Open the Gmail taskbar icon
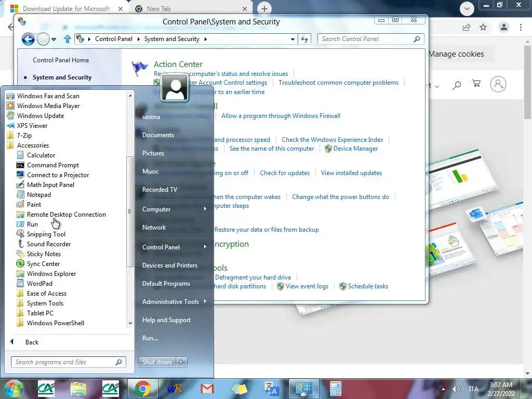 pyautogui.click(x=207, y=389)
